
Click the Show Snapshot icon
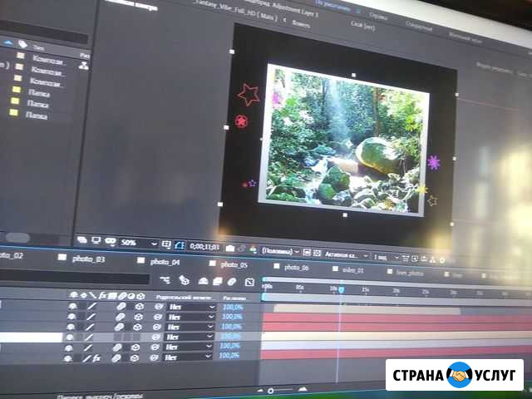coord(242,249)
